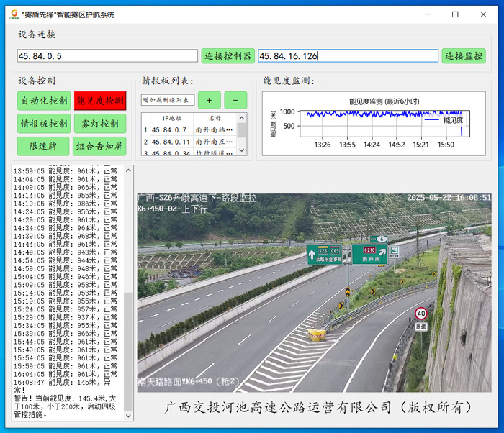Viewport: 504px width, 433px height.
Task: Click monitor IP field 45.84.16.126
Action: point(348,56)
